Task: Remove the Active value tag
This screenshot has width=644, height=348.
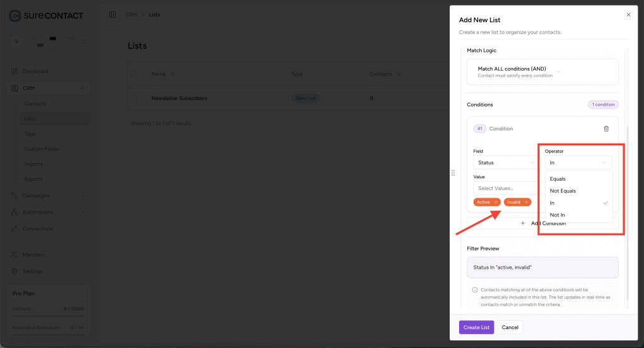Action: tap(496, 202)
